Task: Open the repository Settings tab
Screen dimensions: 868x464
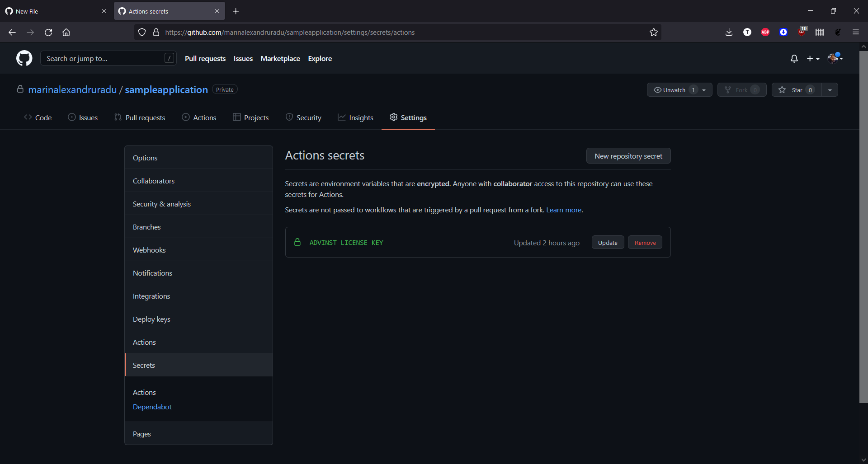Action: click(408, 117)
